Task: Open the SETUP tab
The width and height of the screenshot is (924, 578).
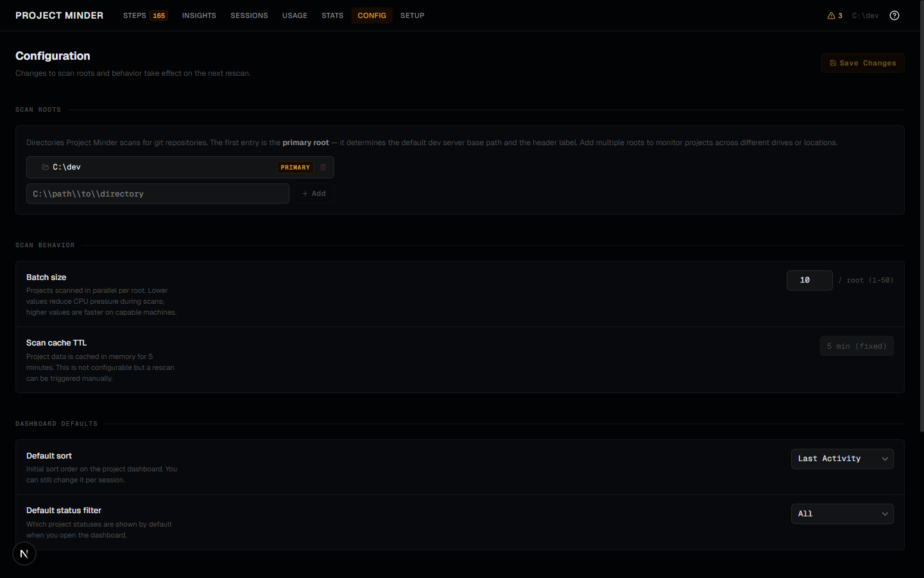Action: (412, 15)
